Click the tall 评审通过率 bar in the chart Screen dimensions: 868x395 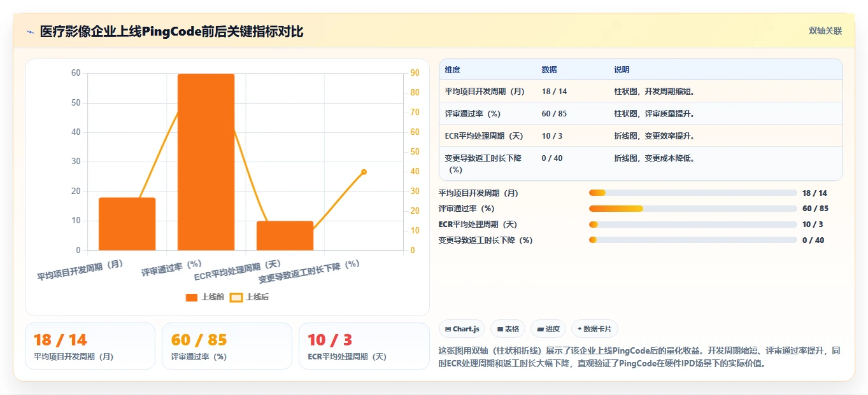tap(206, 162)
